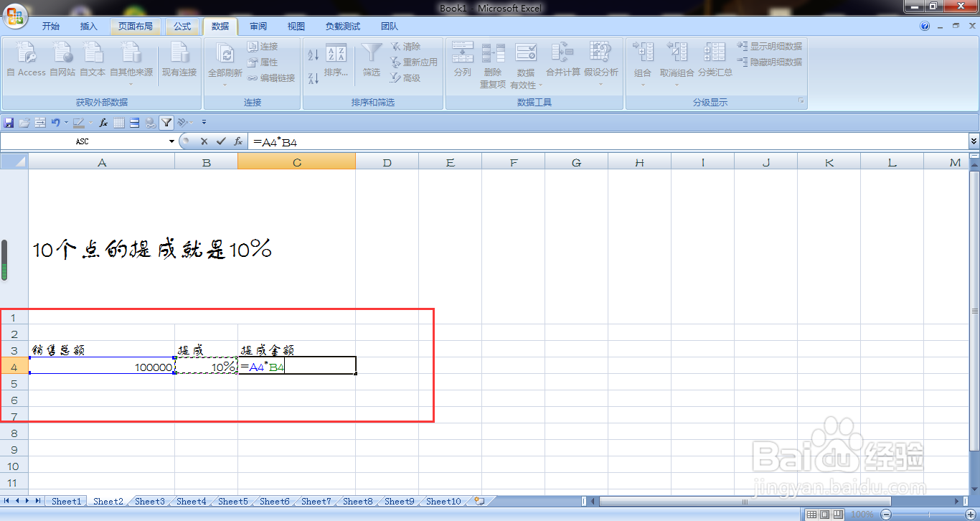This screenshot has height=521, width=980.
Task: Click the zoom slider track
Action: pyautogui.click(x=928, y=515)
